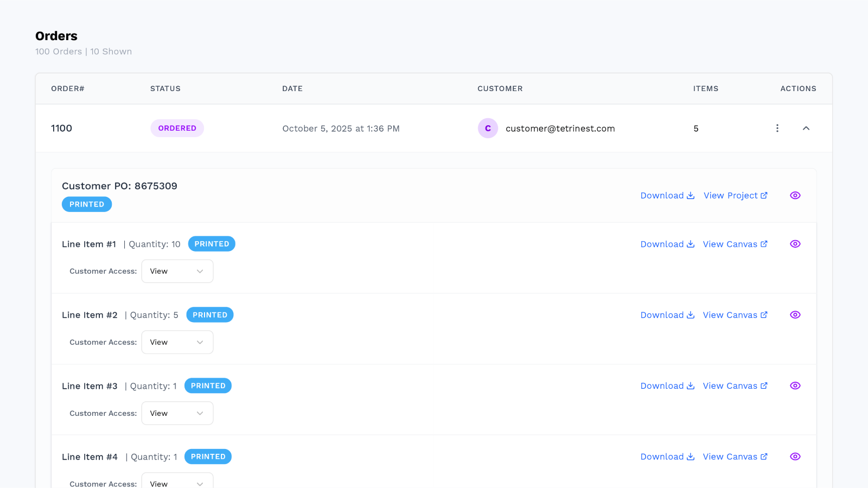Click the download icon beside Customer PO Download

click(690, 195)
